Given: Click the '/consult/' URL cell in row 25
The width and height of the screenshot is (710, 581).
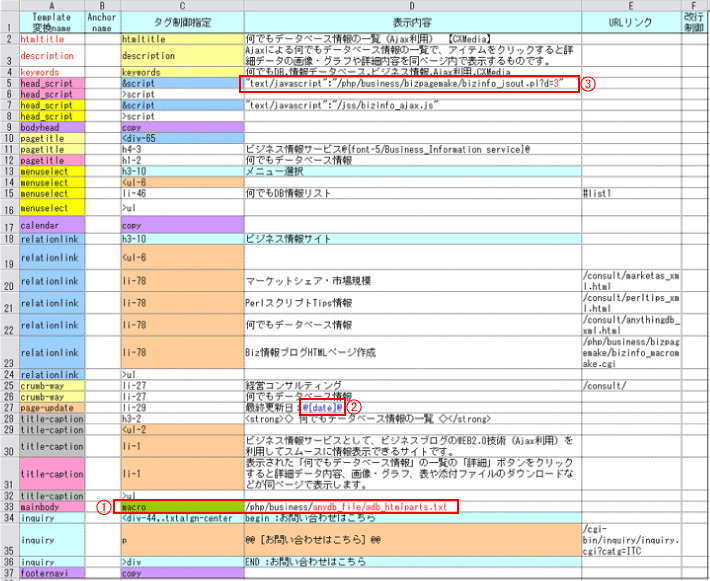Looking at the screenshot, I should point(631,386).
